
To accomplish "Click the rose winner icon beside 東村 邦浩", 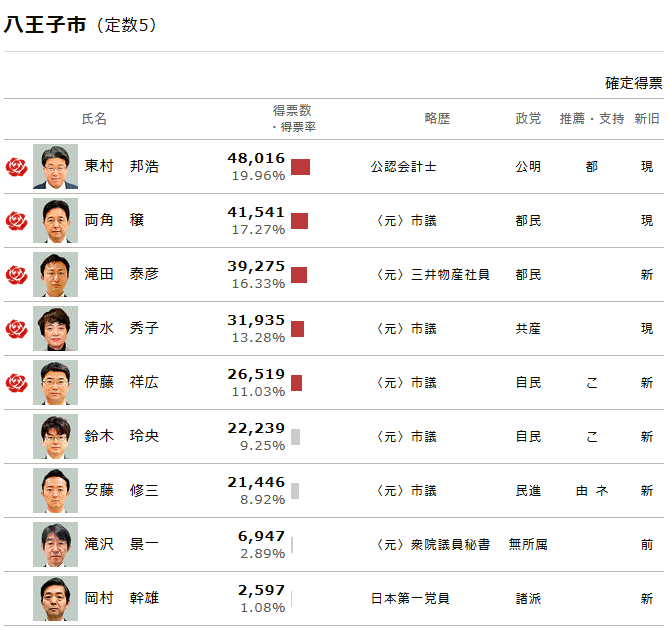I will (x=16, y=167).
